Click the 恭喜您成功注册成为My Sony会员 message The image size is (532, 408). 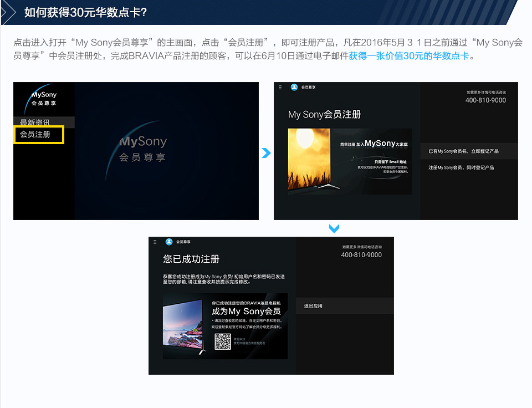pyautogui.click(x=224, y=279)
